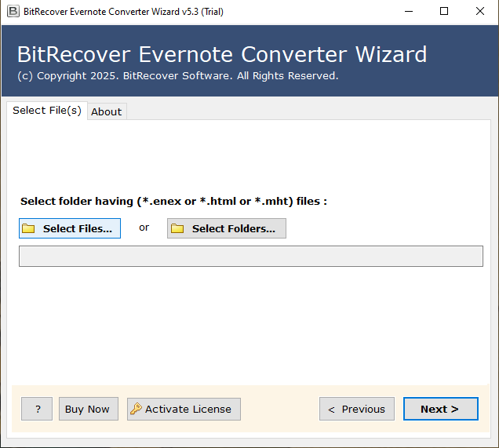
Task: Open the help question mark button
Action: [x=37, y=409]
